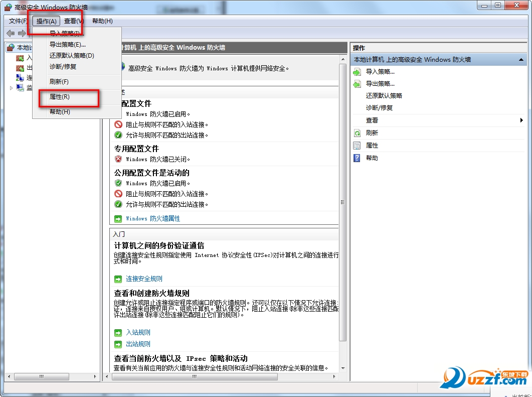Screen dimensions: 532x397
Task: Click the green arrow icon beside 出站规则
Action: pyautogui.click(x=118, y=344)
